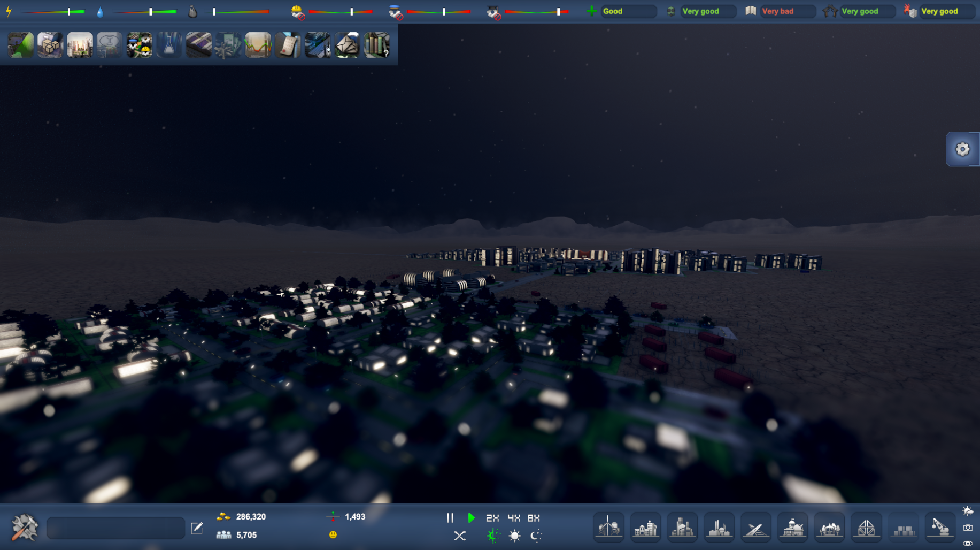Click the water droplet icon
The image size is (980, 550).
pyautogui.click(x=100, y=12)
